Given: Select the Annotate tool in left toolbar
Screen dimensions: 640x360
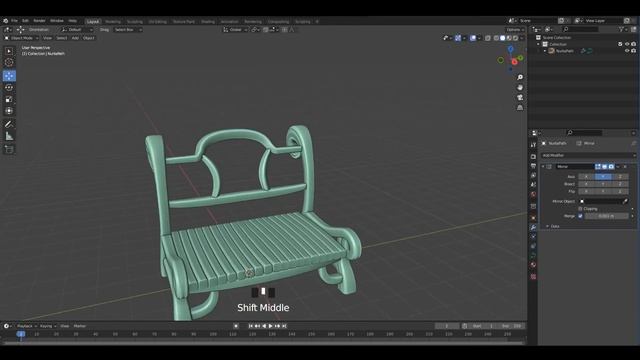Looking at the screenshot, I should tap(9, 124).
